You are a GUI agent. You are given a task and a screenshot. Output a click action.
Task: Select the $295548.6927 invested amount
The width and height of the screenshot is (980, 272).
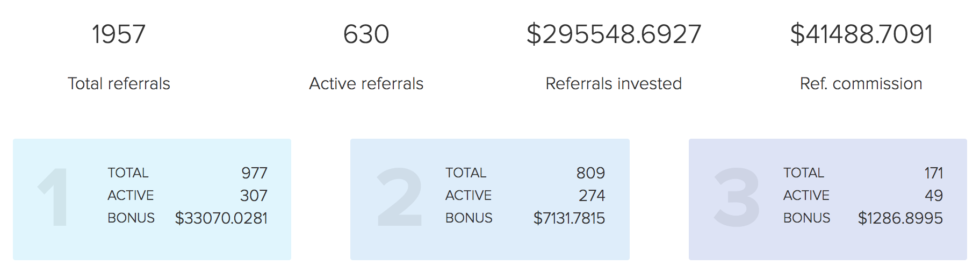click(614, 34)
